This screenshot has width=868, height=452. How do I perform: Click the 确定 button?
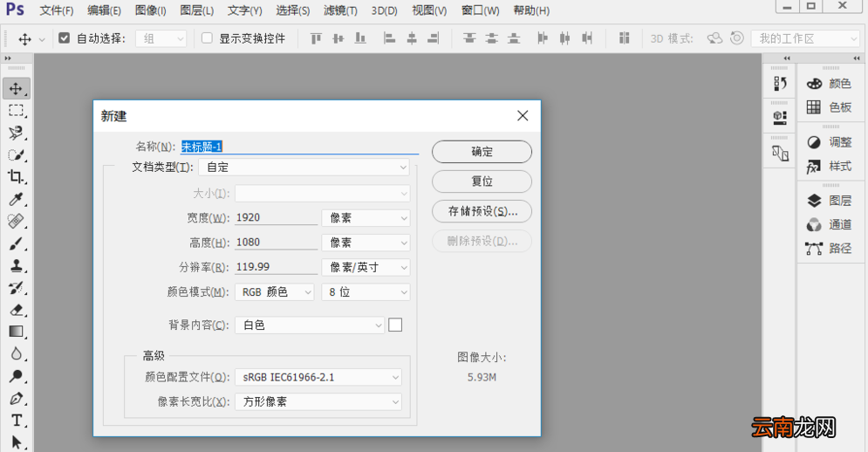click(482, 152)
